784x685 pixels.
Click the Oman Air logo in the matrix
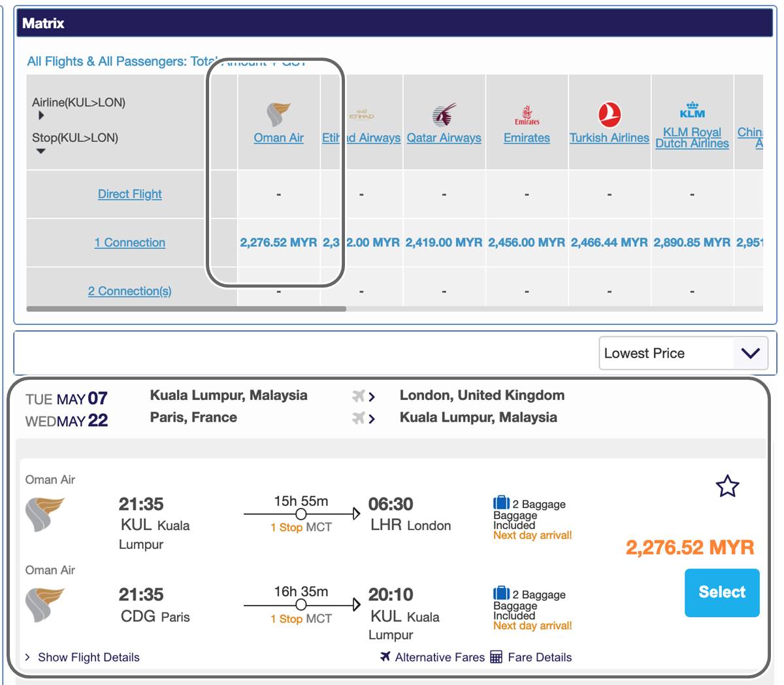pos(278,114)
